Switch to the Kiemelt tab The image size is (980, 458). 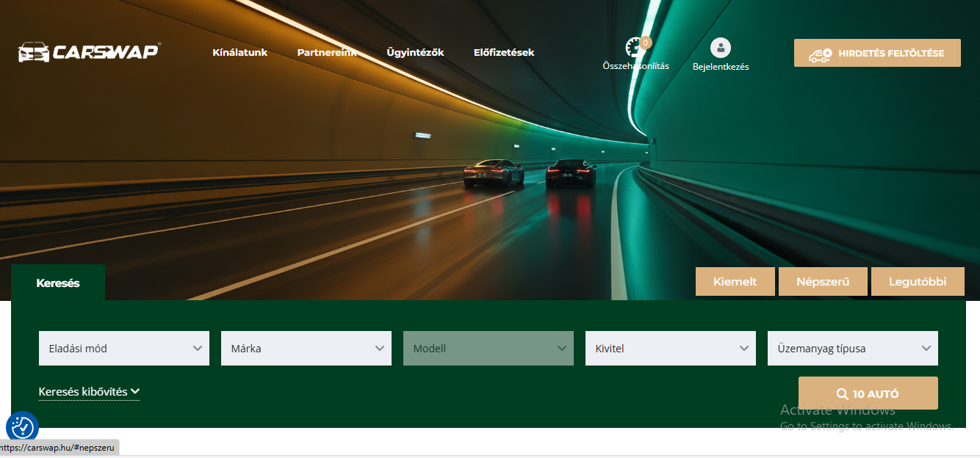click(x=735, y=282)
